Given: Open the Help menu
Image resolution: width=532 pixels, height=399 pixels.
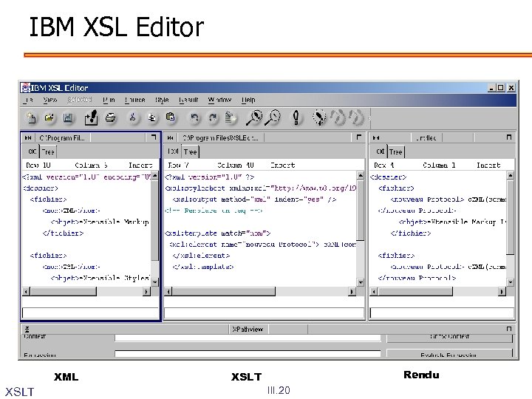Looking at the screenshot, I should 248,100.
